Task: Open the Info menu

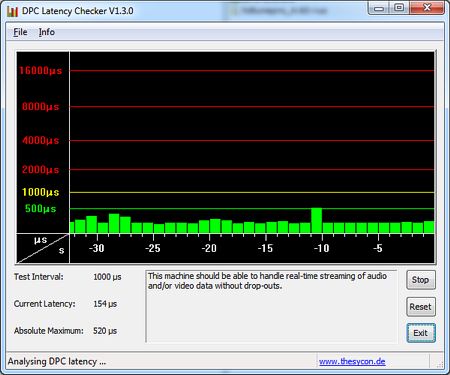Action: click(x=47, y=32)
